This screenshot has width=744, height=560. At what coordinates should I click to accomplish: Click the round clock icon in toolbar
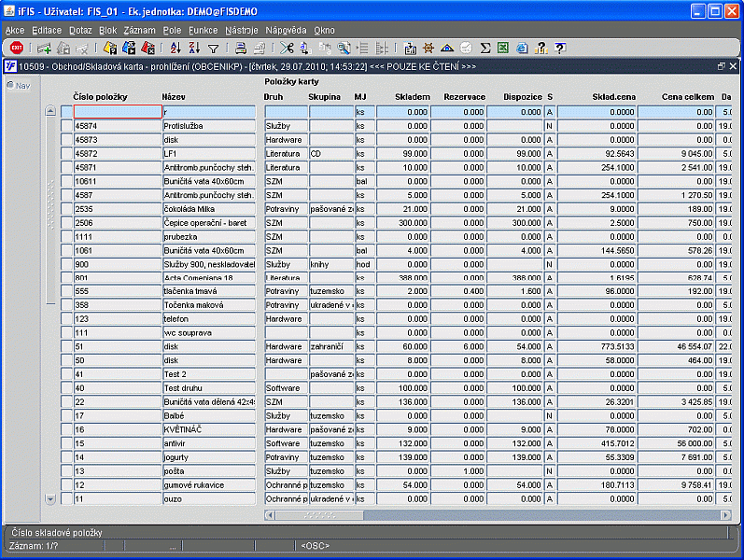(466, 48)
